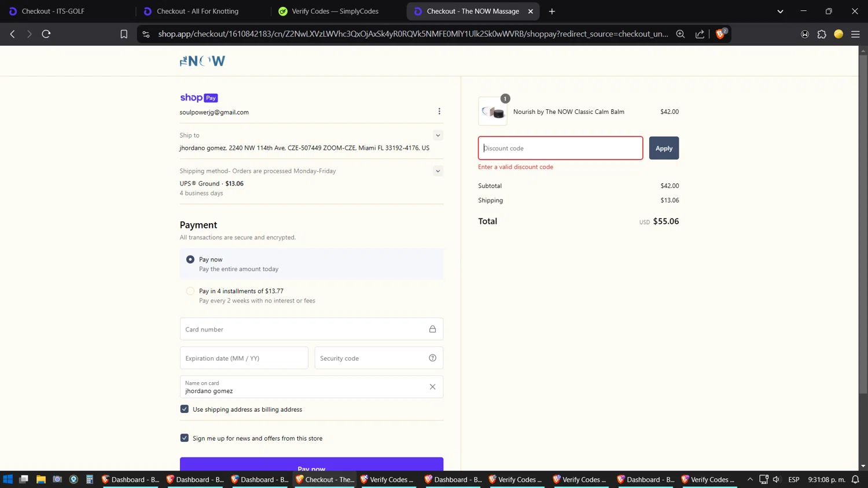This screenshot has width=868, height=488.
Task: Open the Calculator taskbar icon
Action: click(90, 479)
